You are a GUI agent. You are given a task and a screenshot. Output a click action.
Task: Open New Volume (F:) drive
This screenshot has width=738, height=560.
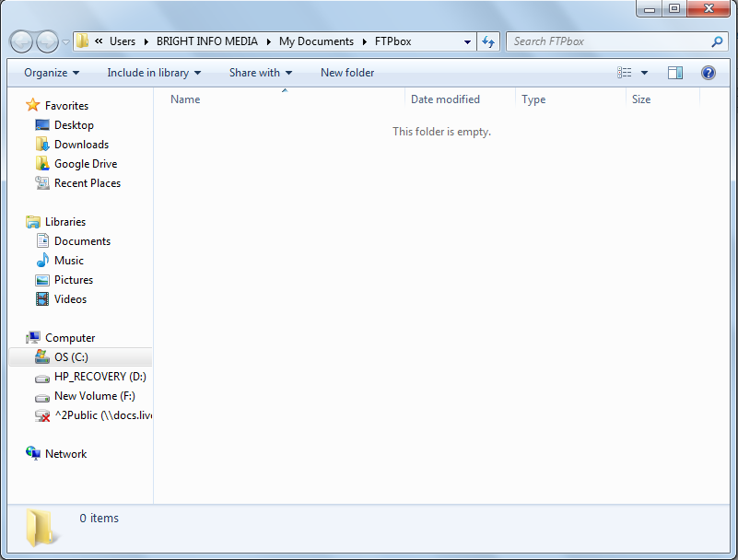point(95,396)
